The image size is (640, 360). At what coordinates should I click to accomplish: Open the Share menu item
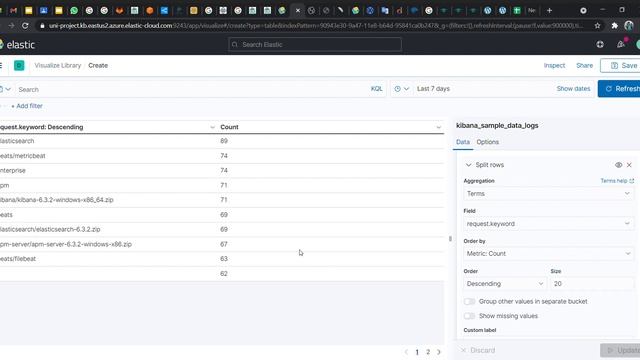pyautogui.click(x=584, y=65)
